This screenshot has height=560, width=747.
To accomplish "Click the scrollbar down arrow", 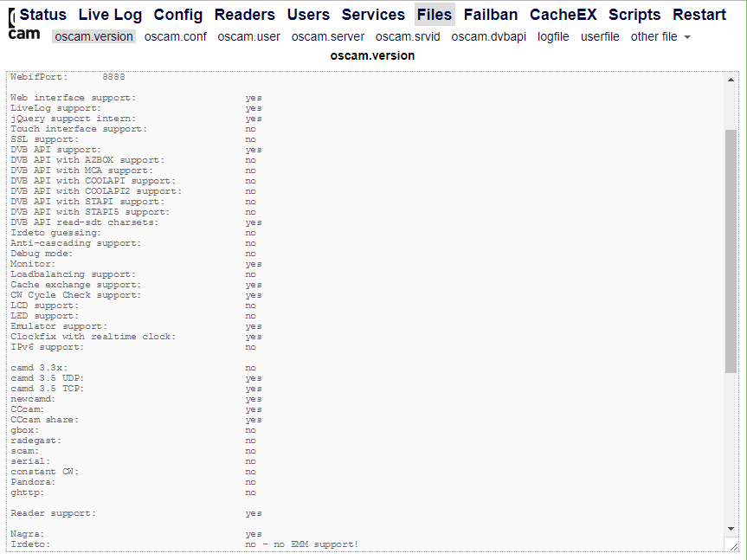I will (x=731, y=529).
